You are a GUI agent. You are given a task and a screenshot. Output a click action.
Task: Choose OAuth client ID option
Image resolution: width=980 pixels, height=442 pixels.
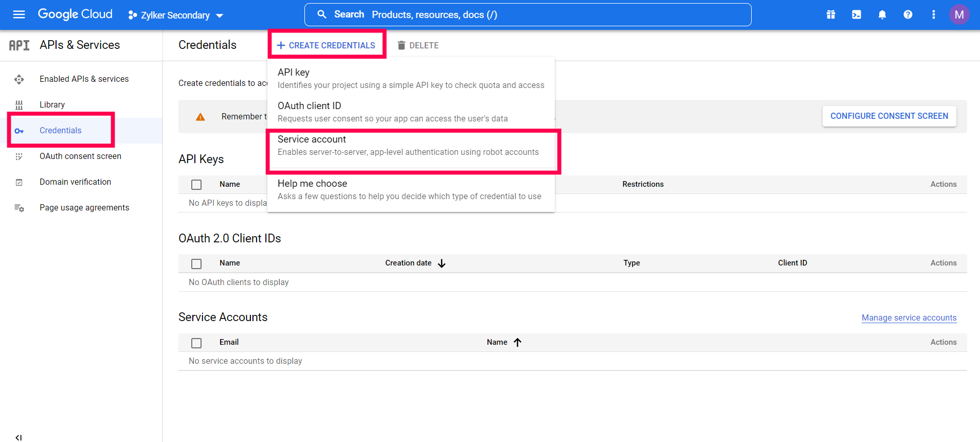(x=411, y=112)
